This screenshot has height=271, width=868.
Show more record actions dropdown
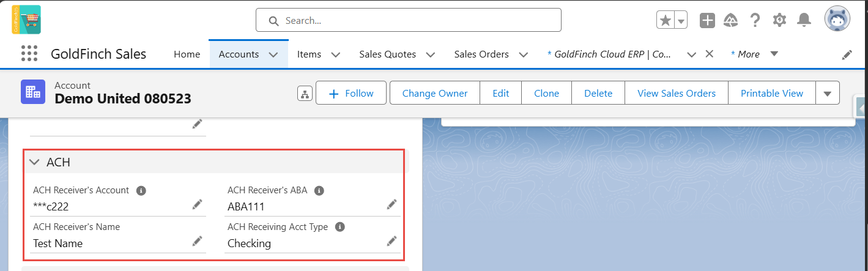click(828, 94)
